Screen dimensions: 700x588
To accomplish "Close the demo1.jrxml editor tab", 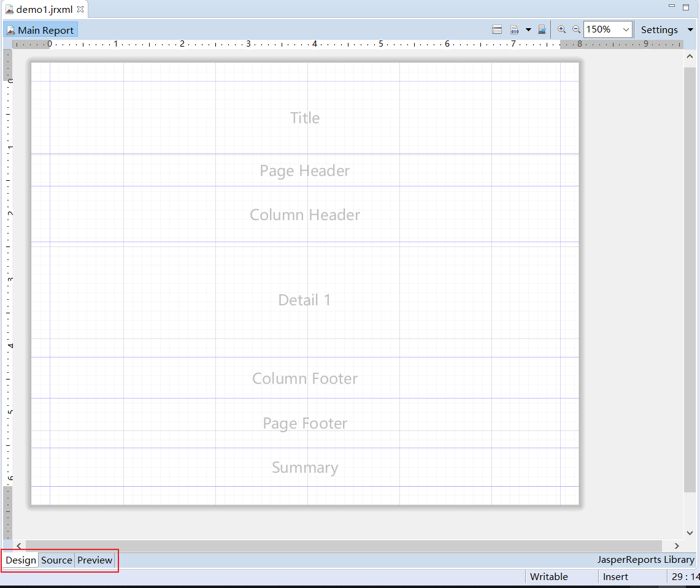I will tap(80, 9).
